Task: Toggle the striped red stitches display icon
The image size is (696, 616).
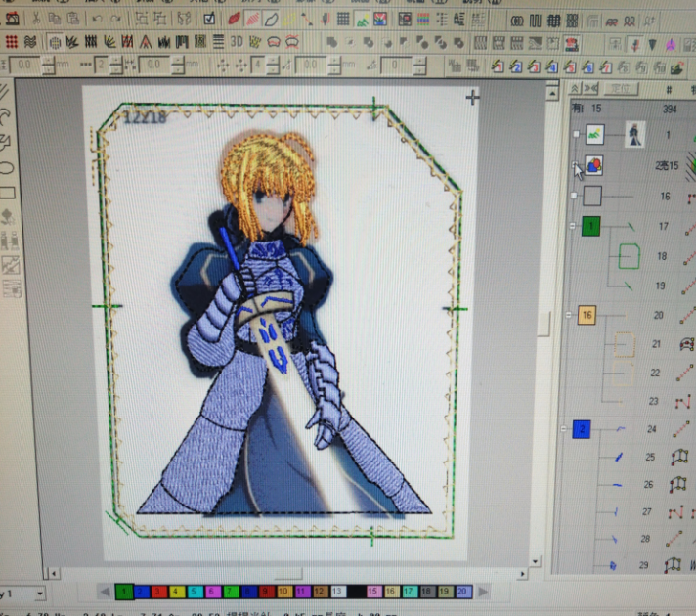Action: tap(252, 20)
